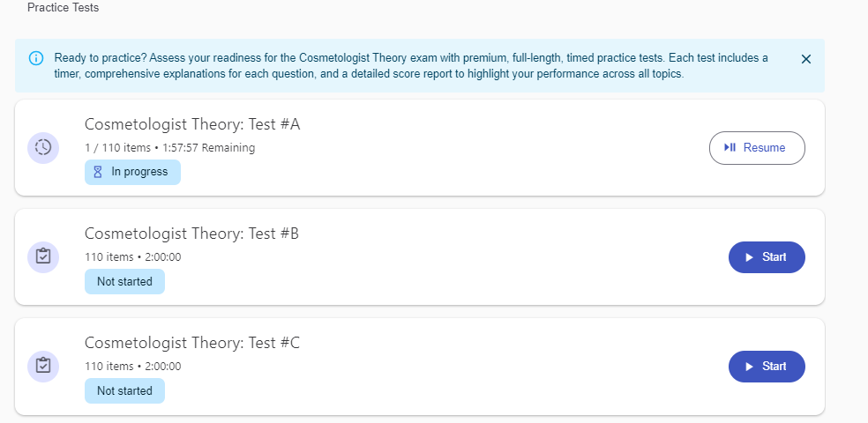
Task: Resume Cosmetologist Theory Test #A
Action: click(757, 148)
